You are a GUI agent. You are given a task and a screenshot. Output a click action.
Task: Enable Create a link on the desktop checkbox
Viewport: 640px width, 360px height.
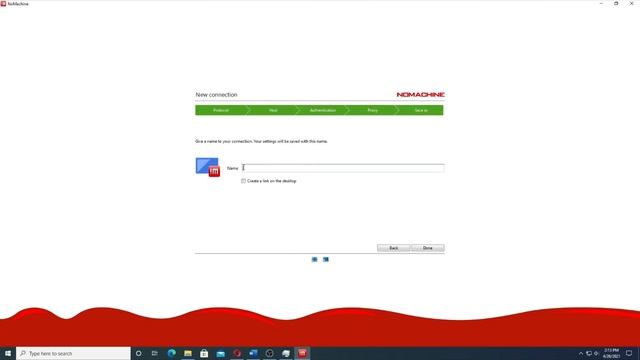[x=243, y=181]
